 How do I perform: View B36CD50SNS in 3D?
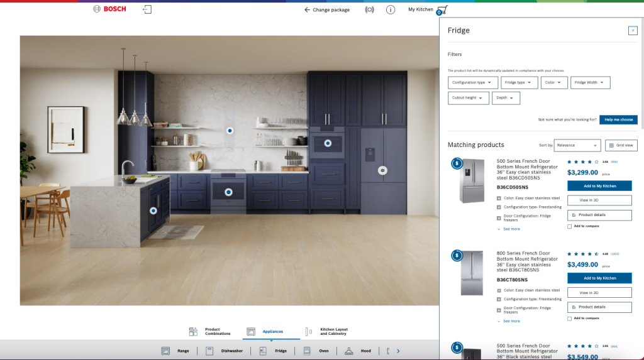pyautogui.click(x=599, y=200)
